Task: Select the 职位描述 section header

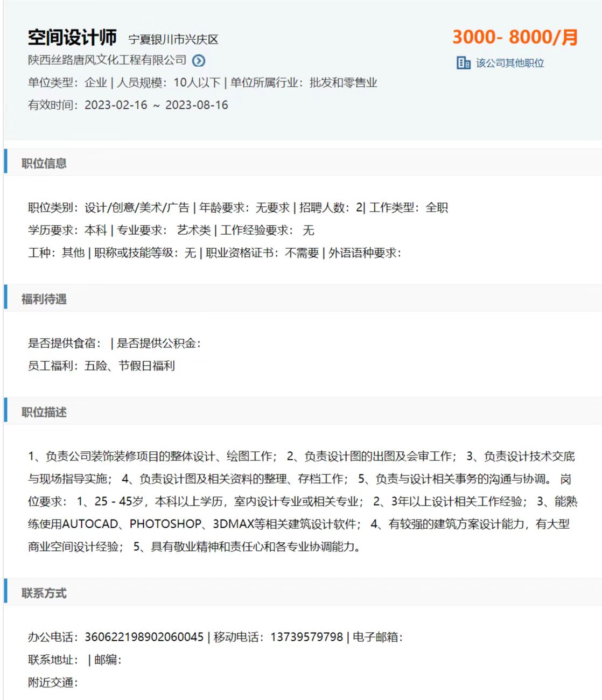Action: [44, 412]
